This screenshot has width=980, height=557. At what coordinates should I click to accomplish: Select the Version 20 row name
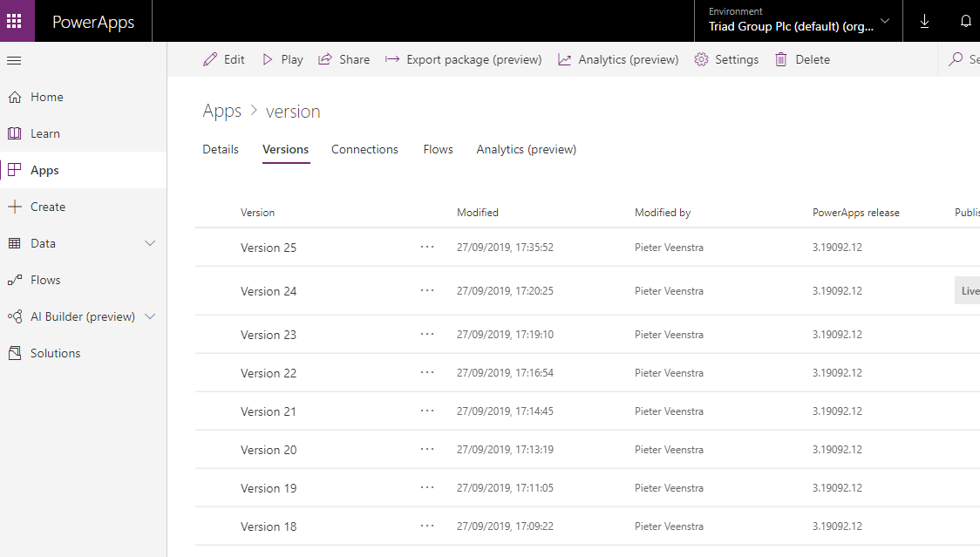click(269, 450)
